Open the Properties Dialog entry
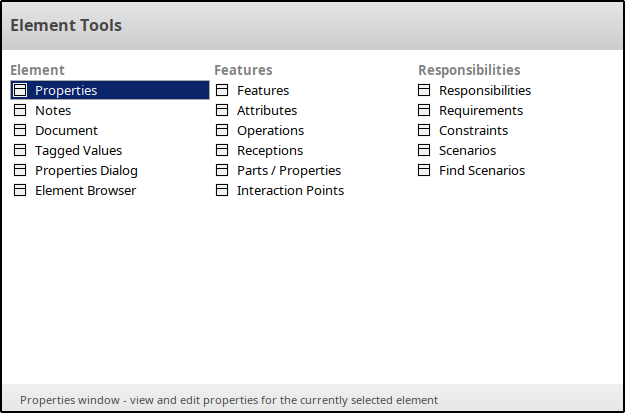625x413 pixels. [x=86, y=170]
